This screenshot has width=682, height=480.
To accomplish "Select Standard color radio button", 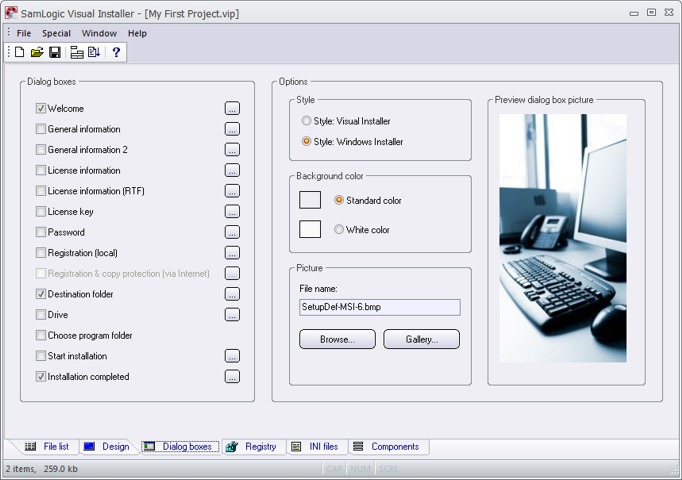I will (x=339, y=200).
